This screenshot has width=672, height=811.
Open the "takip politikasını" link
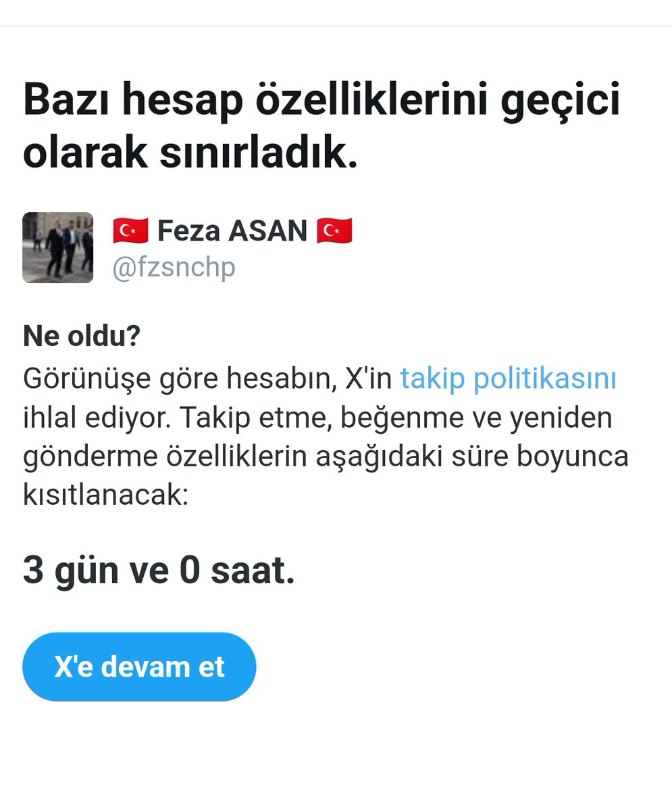click(508, 378)
